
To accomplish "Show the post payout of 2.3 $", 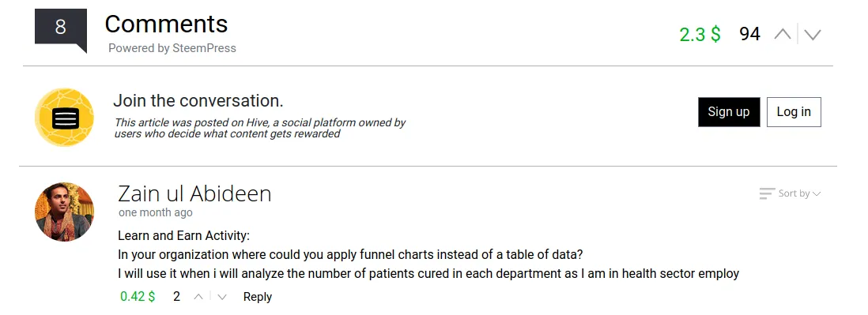I will (700, 34).
